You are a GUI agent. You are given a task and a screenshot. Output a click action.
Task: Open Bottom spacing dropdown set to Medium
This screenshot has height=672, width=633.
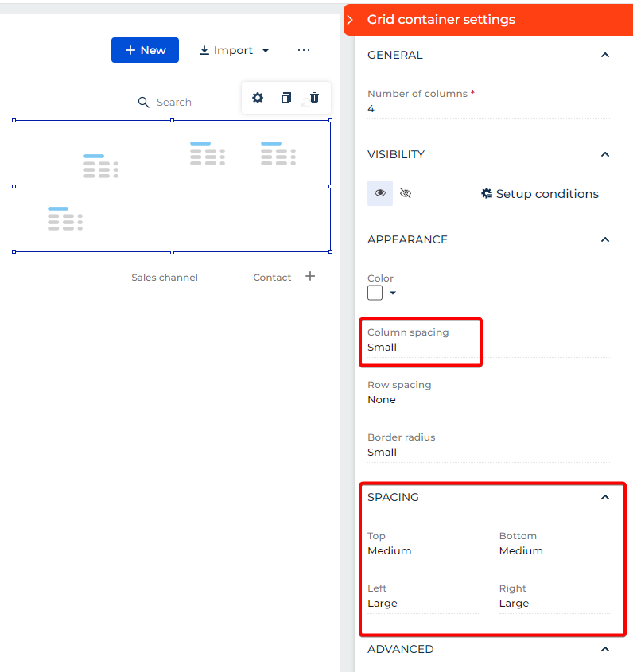tap(554, 545)
